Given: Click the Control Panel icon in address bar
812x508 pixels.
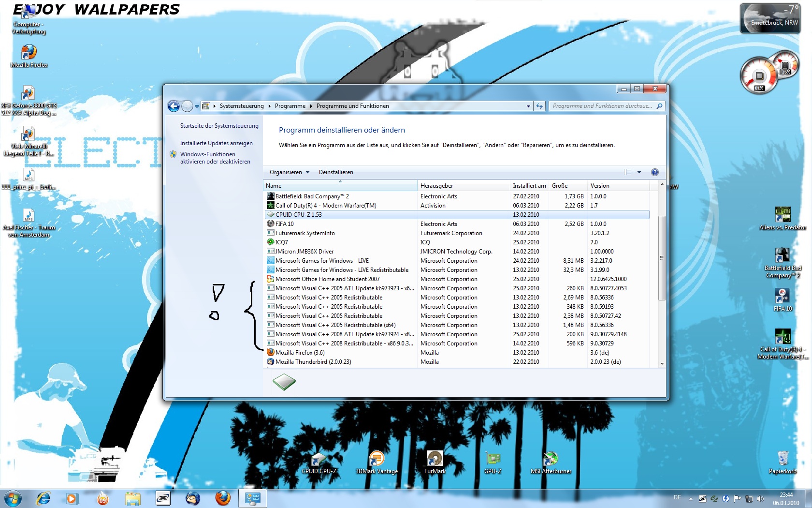Looking at the screenshot, I should click(205, 106).
